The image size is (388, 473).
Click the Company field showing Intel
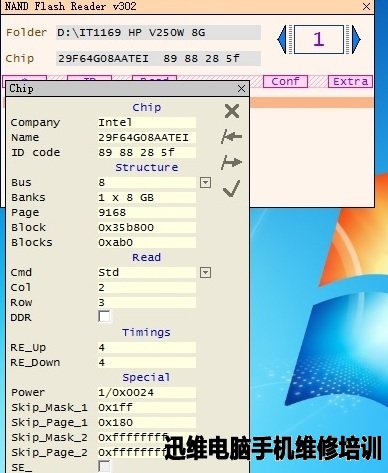click(147, 122)
